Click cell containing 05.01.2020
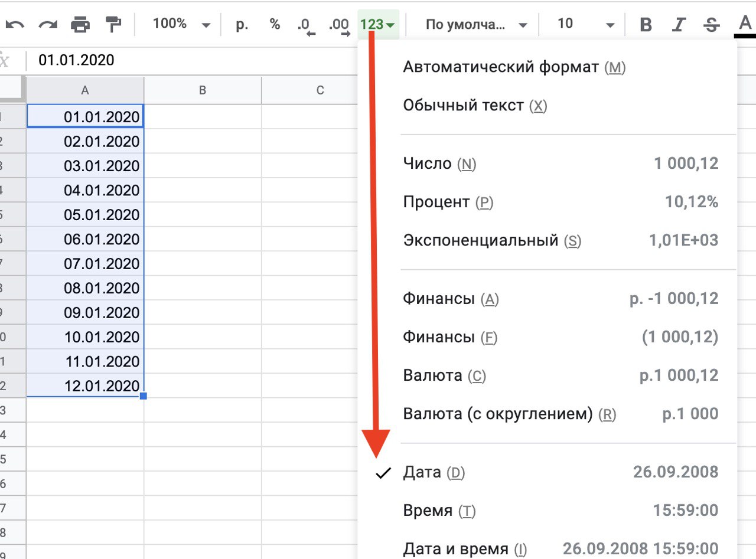Screen dimensions: 756x559 85,215
